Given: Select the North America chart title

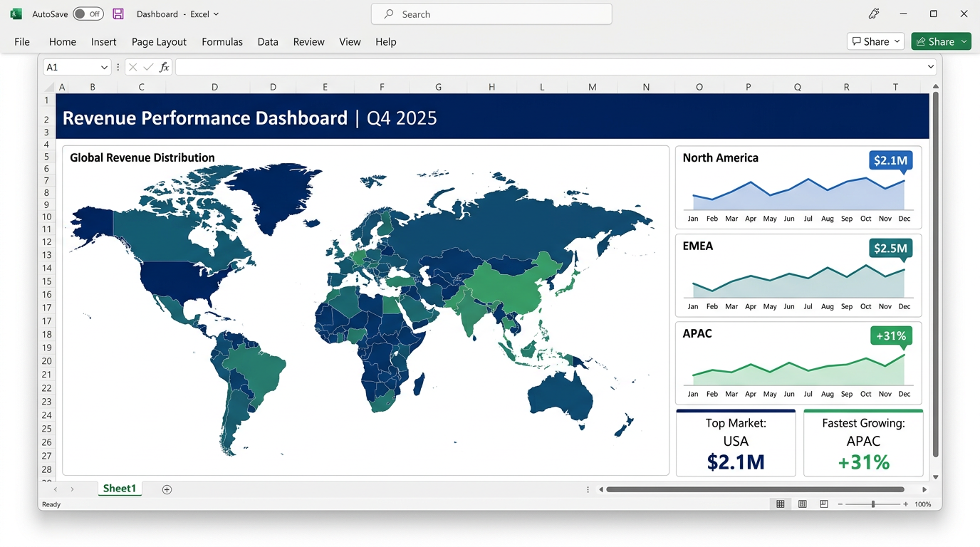Looking at the screenshot, I should [720, 158].
